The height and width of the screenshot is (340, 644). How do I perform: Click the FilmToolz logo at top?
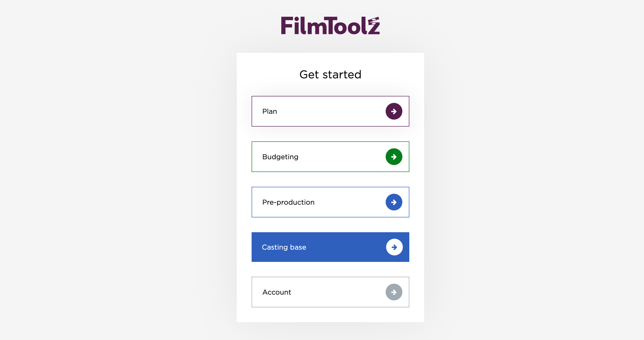[330, 25]
